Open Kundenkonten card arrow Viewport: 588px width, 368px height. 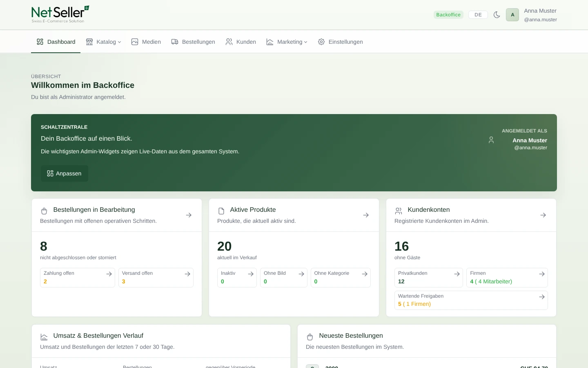point(543,215)
